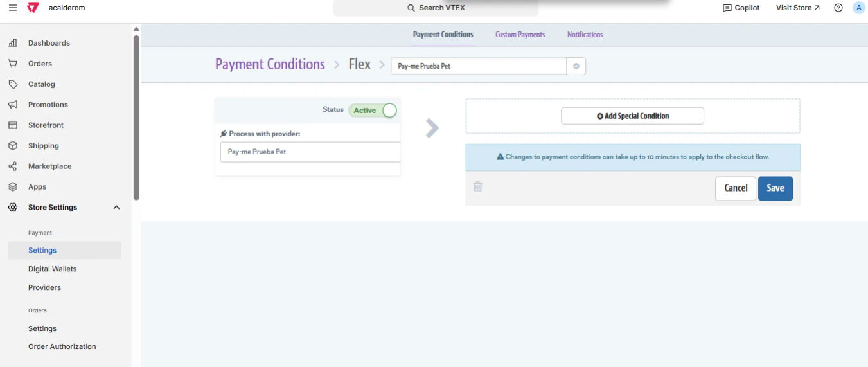Click the Store Settings gear icon
This screenshot has width=868, height=367.
coord(13,208)
